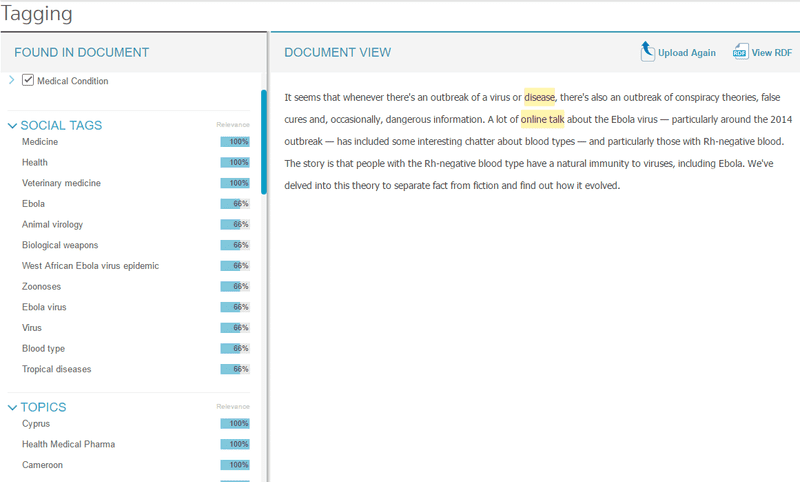Select the Blood type social tag

point(43,348)
